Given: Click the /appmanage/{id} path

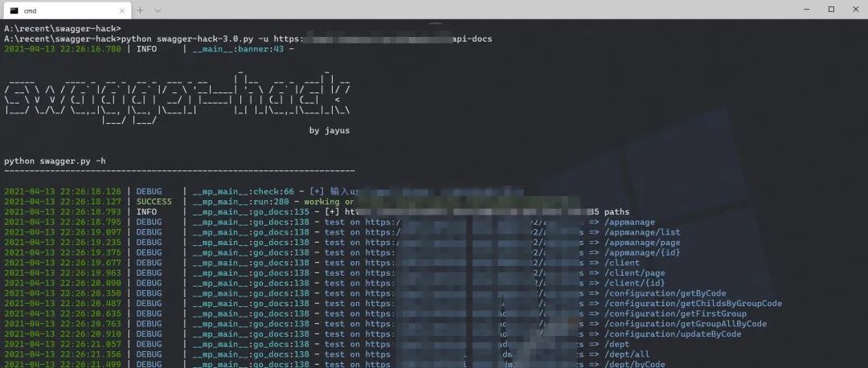Looking at the screenshot, I should [x=642, y=252].
